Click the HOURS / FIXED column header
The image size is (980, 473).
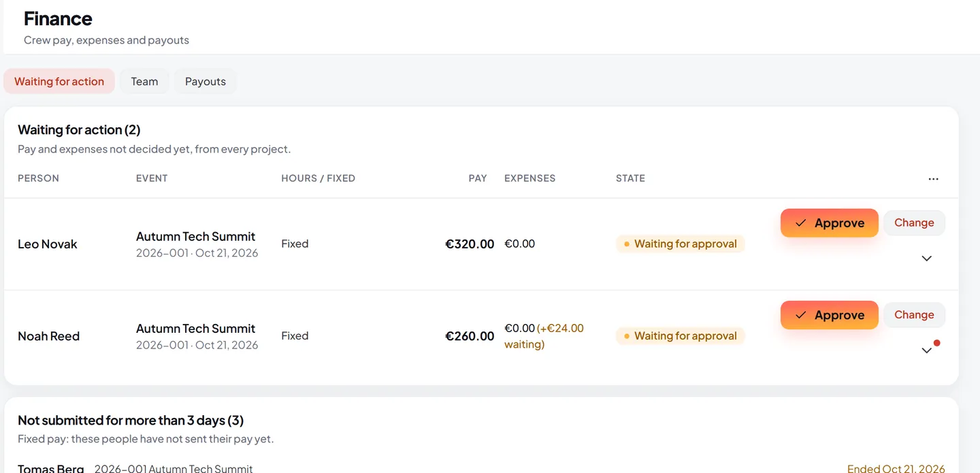(318, 178)
